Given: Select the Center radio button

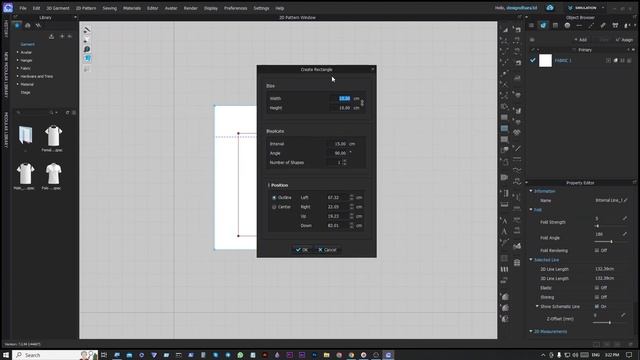Looking at the screenshot, I should 274,207.
